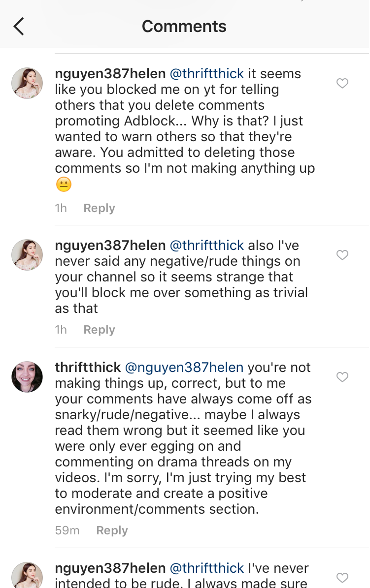Tap @thriftthick mention in second comment
The image size is (370, 588).
point(207,245)
